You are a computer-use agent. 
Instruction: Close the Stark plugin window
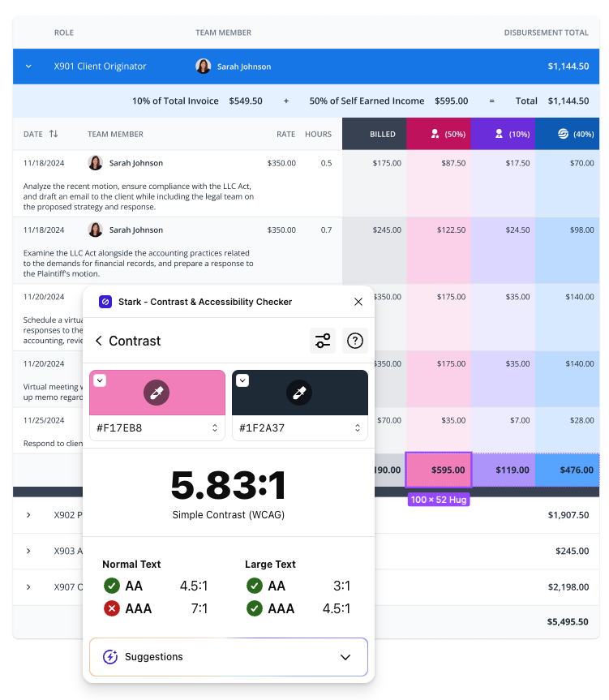358,302
